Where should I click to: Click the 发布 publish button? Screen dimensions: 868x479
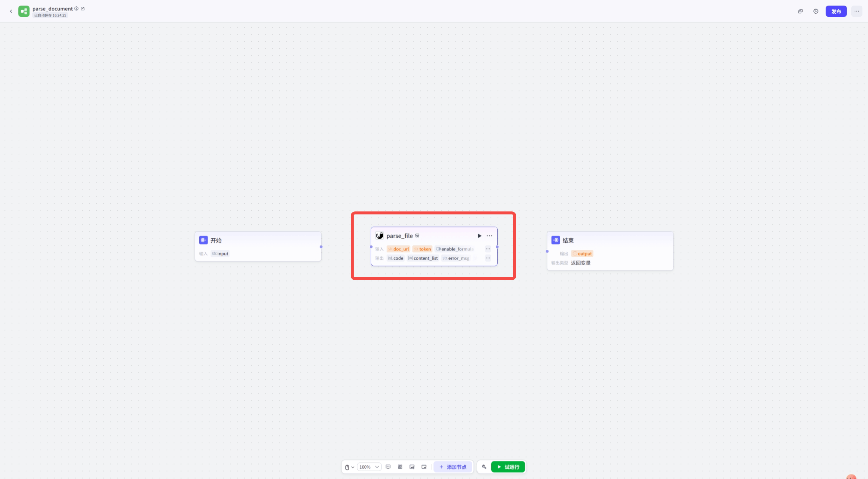coord(836,11)
